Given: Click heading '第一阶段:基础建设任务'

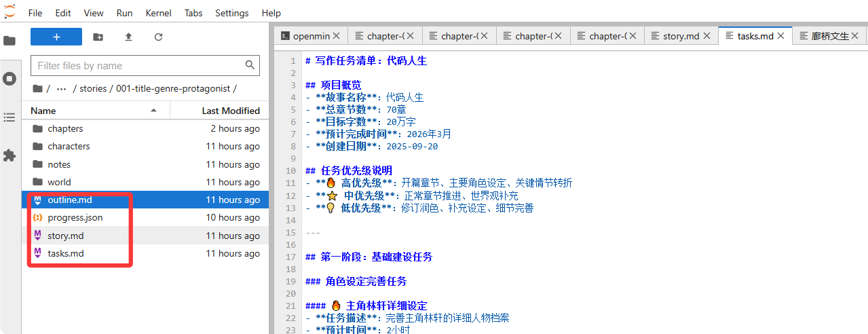Looking at the screenshot, I should [369, 257].
